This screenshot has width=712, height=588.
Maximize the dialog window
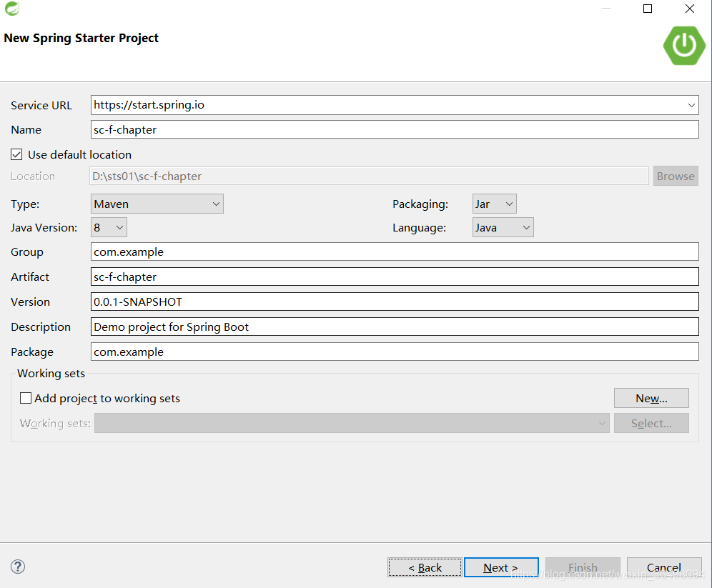tap(648, 9)
